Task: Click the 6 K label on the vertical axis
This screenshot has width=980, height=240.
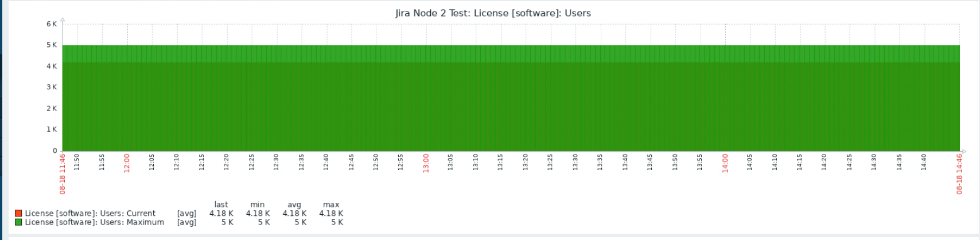Action: (x=52, y=24)
